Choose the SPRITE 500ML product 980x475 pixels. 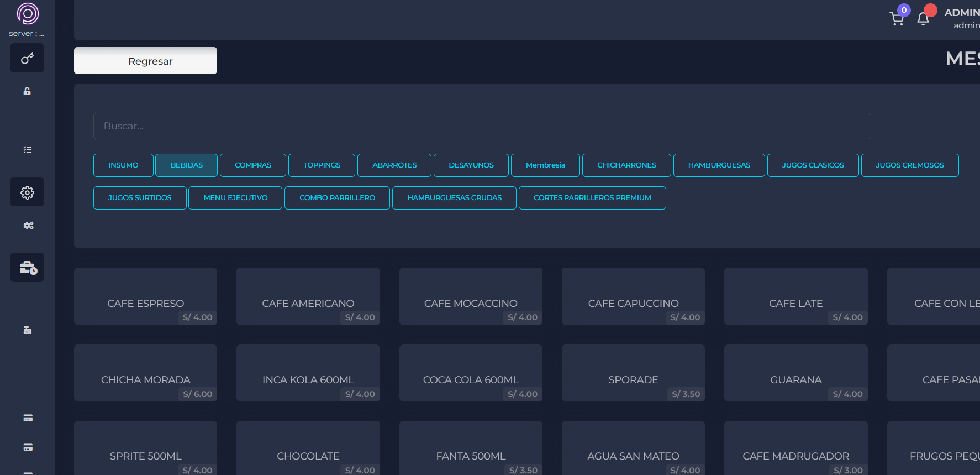(x=145, y=448)
